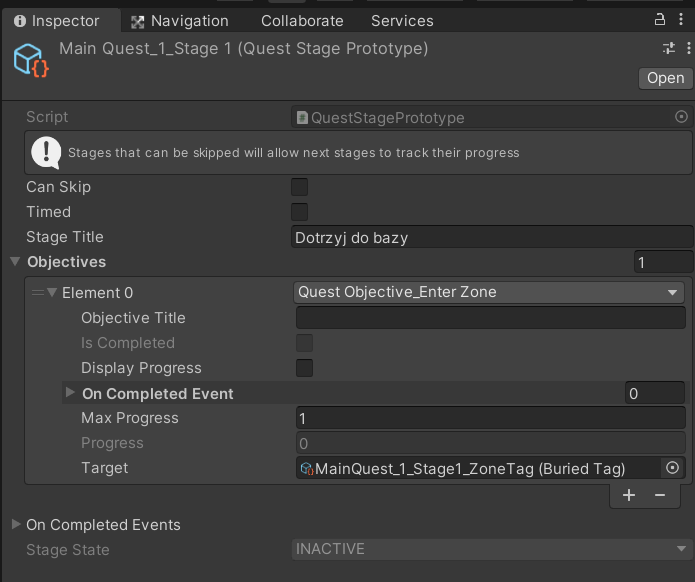Click the Objective Title label
695x582 pixels.
coord(133,318)
